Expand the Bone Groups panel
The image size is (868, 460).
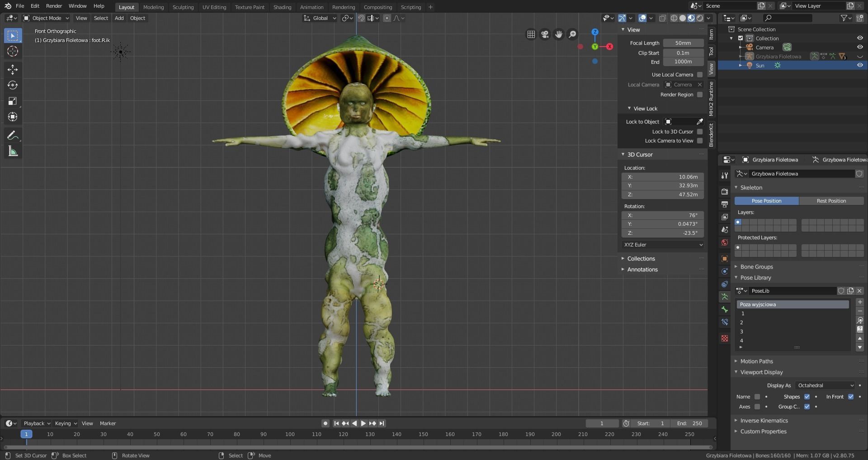coord(756,267)
